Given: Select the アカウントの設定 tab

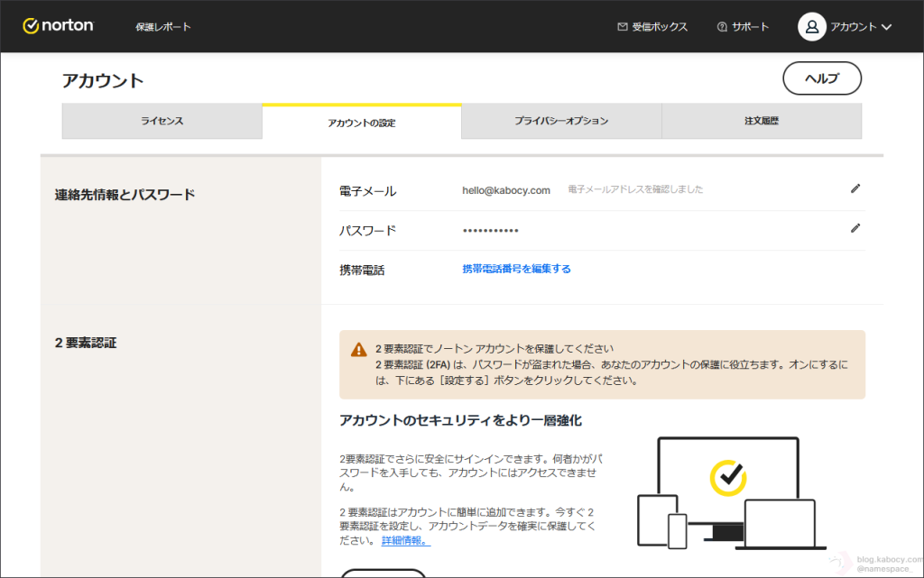Looking at the screenshot, I should (x=362, y=122).
